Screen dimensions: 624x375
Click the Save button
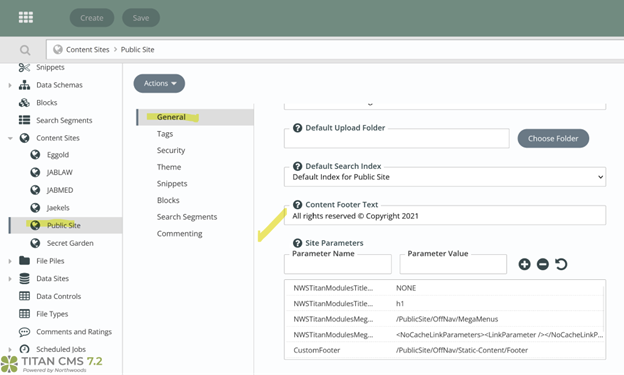point(141,18)
